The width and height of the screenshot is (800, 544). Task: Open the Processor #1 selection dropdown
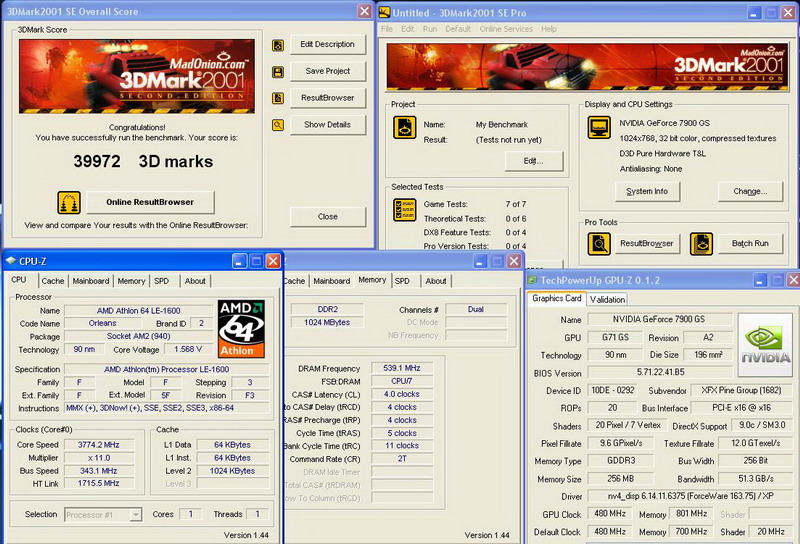pos(103,515)
